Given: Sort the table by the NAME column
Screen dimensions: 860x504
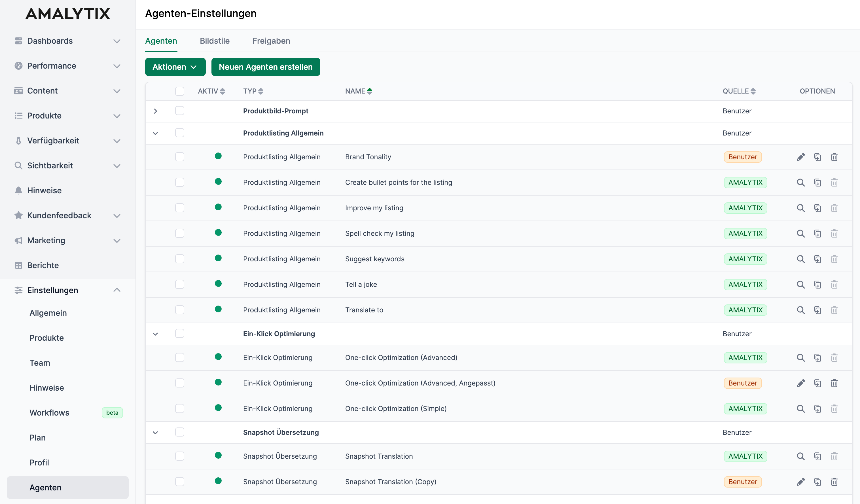Looking at the screenshot, I should pos(358,91).
